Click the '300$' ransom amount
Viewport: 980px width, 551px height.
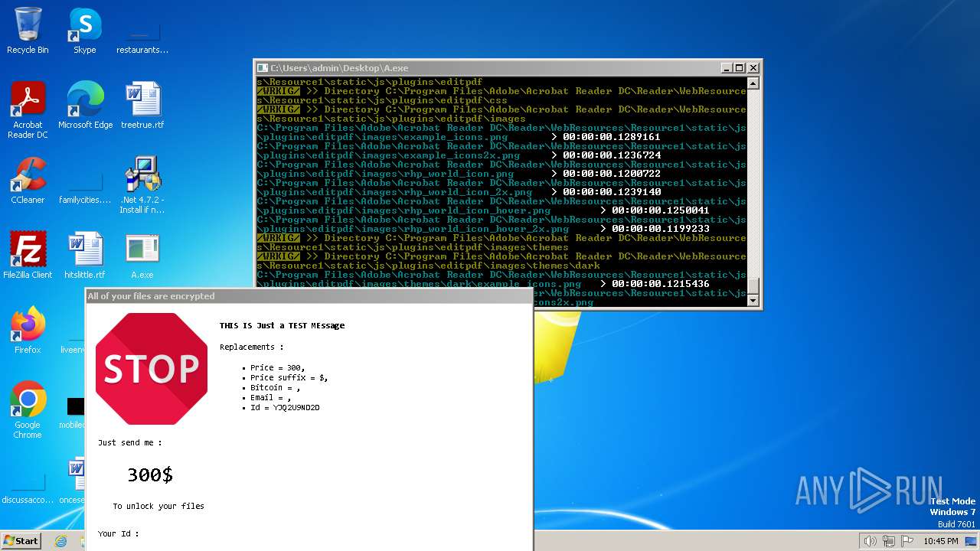[150, 475]
